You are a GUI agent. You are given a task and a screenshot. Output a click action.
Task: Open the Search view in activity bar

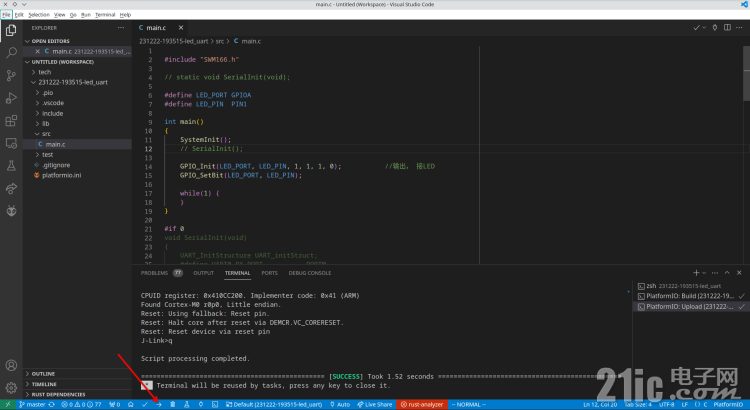11,53
